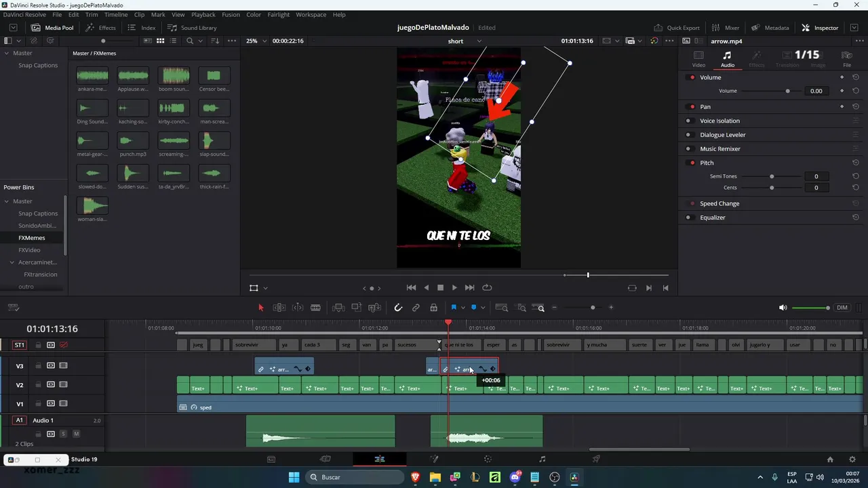Expand the marker color dropdown arrow
Viewport: 868px width, 488px height.
(x=483, y=308)
